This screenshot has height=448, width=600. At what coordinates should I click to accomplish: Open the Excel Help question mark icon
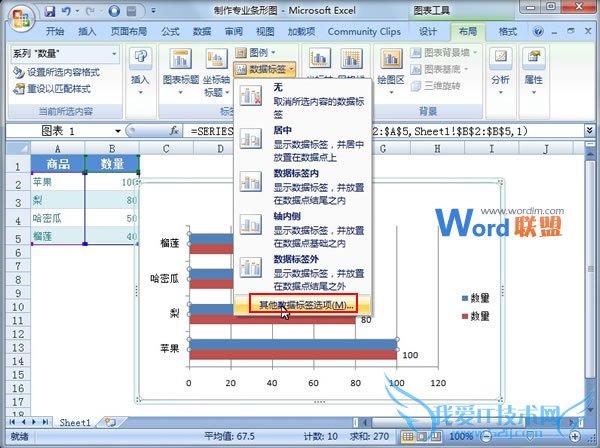pos(538,31)
